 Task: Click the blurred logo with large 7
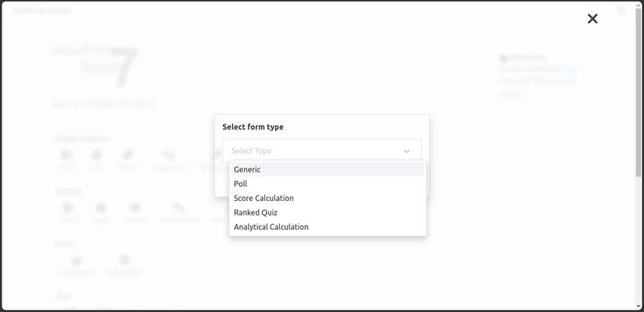click(96, 65)
